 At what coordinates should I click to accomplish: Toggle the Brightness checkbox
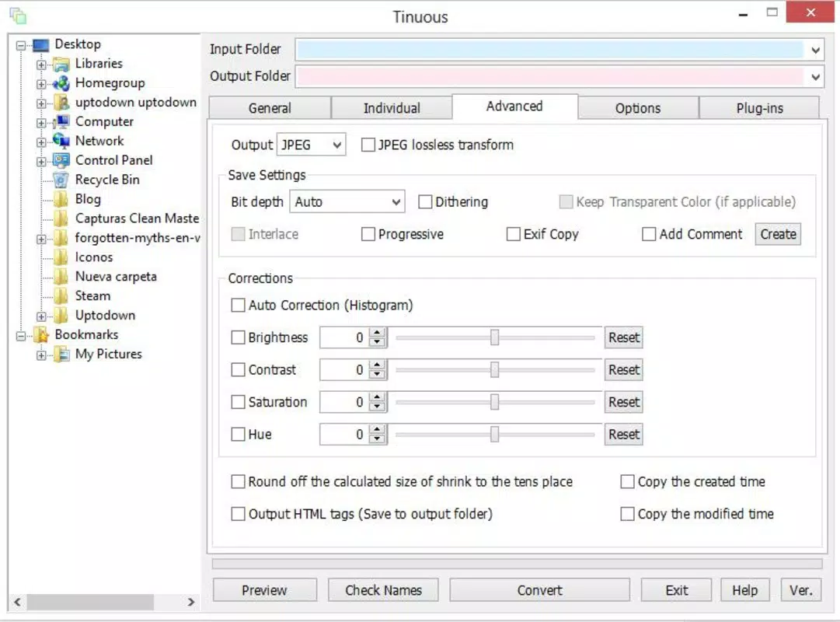tap(238, 337)
